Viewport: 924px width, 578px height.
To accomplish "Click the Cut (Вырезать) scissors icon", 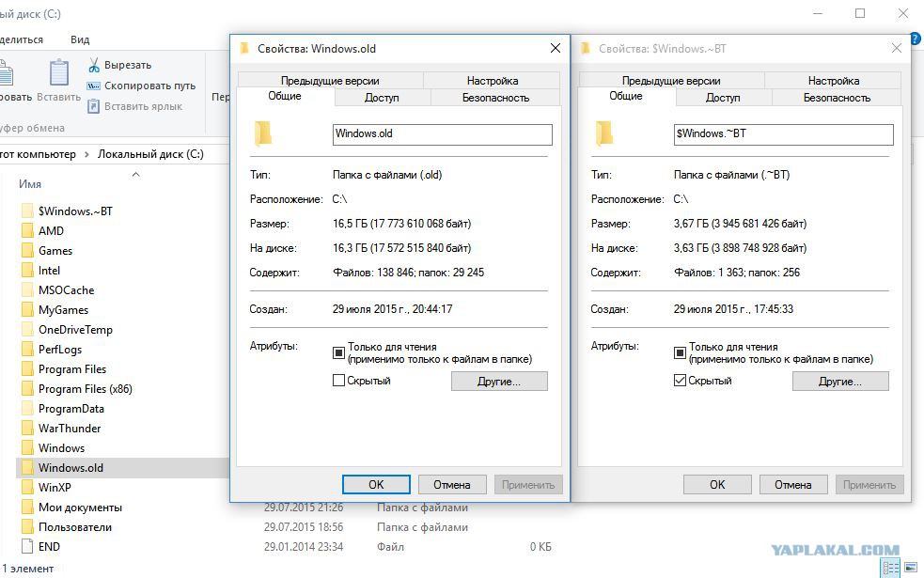I will click(x=94, y=65).
